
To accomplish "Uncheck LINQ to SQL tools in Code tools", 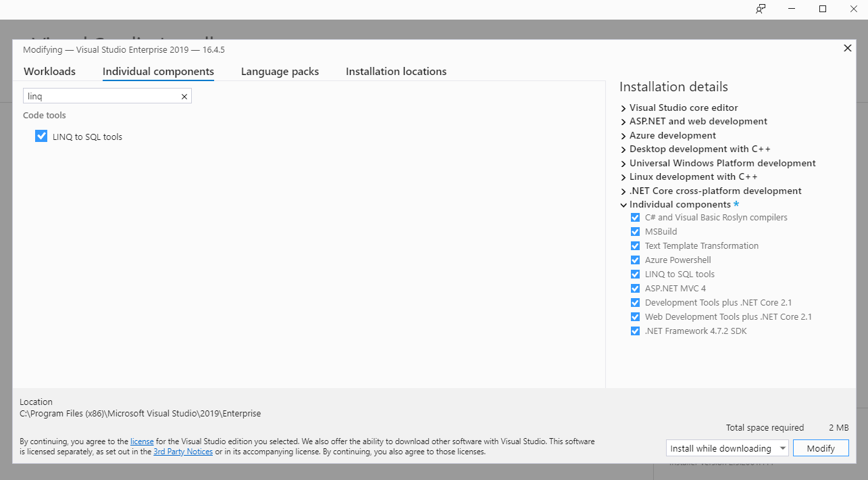I will click(41, 136).
